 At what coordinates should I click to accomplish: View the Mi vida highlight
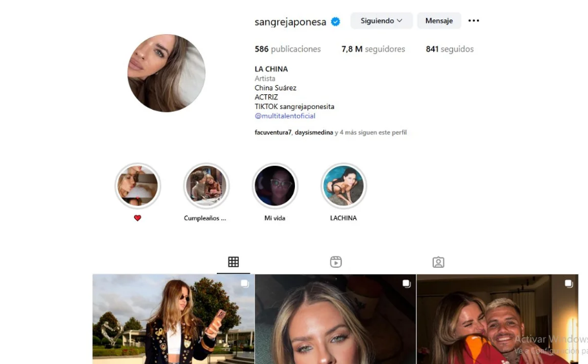pyautogui.click(x=275, y=186)
